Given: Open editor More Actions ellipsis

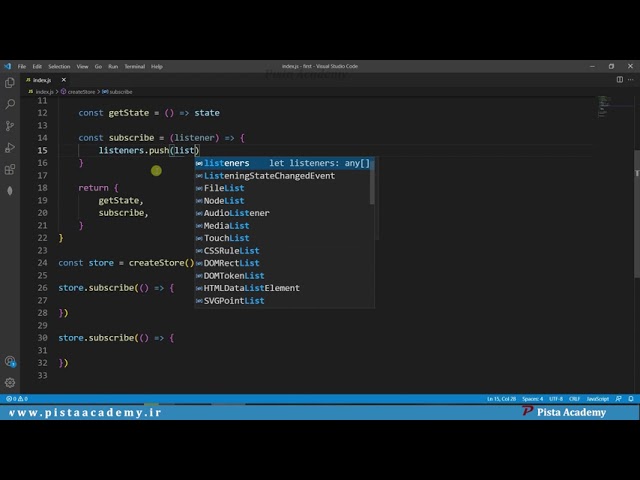Looking at the screenshot, I should [x=631, y=80].
